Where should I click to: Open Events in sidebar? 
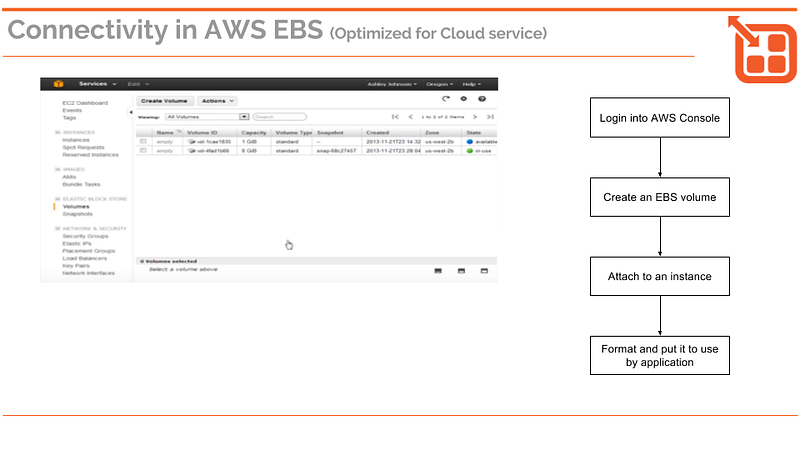pyautogui.click(x=72, y=110)
